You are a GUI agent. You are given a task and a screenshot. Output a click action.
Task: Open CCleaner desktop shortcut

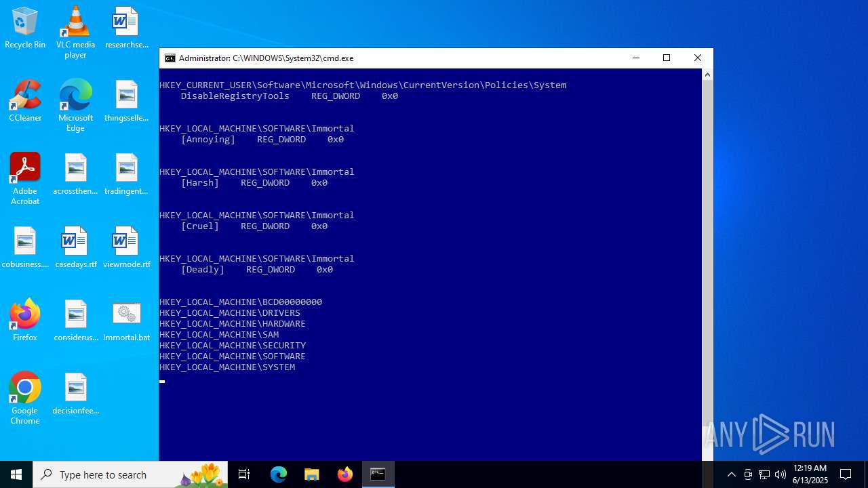tap(25, 101)
